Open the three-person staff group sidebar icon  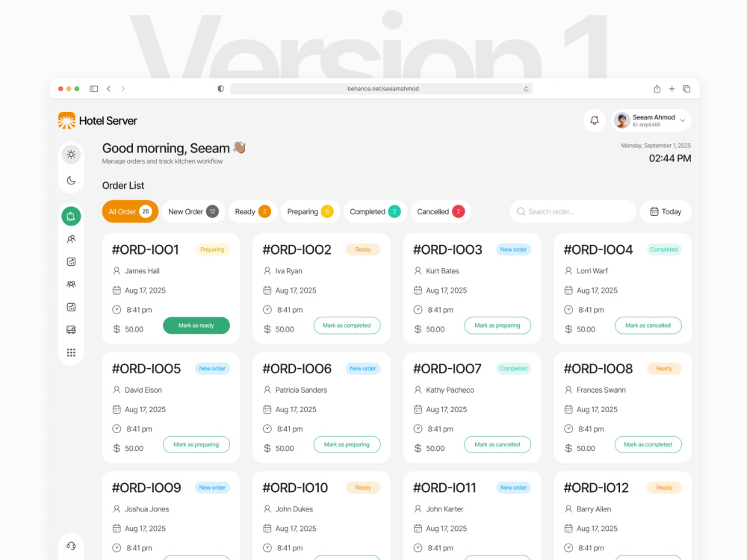pyautogui.click(x=71, y=284)
